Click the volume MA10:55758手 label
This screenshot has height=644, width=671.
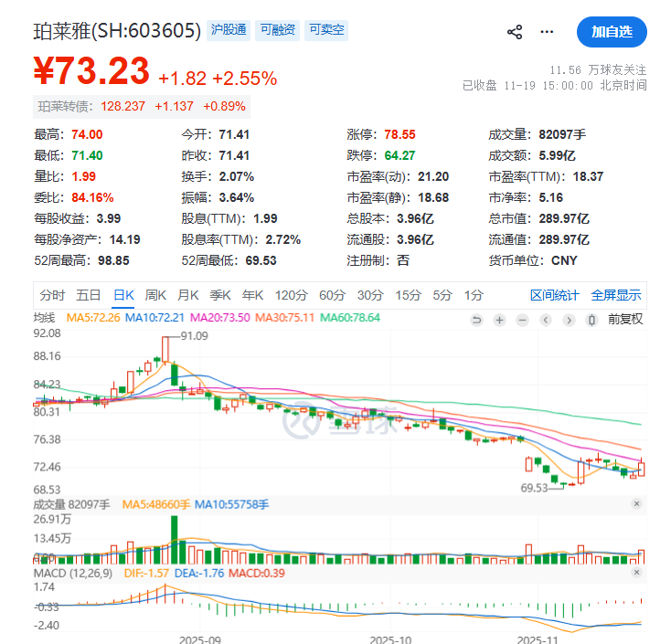tap(231, 504)
